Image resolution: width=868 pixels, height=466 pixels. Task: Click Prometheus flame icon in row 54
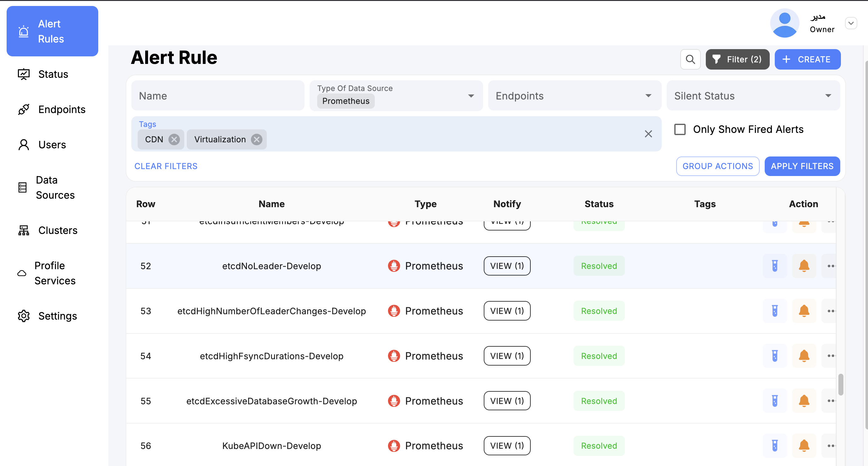point(394,356)
